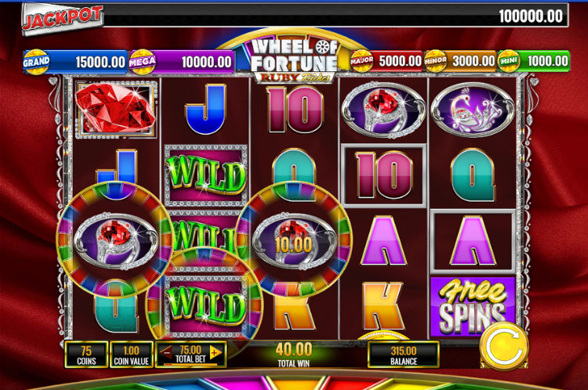Screen dimensions: 588x390
Task: Open the 75 Coins setting
Action: point(86,355)
